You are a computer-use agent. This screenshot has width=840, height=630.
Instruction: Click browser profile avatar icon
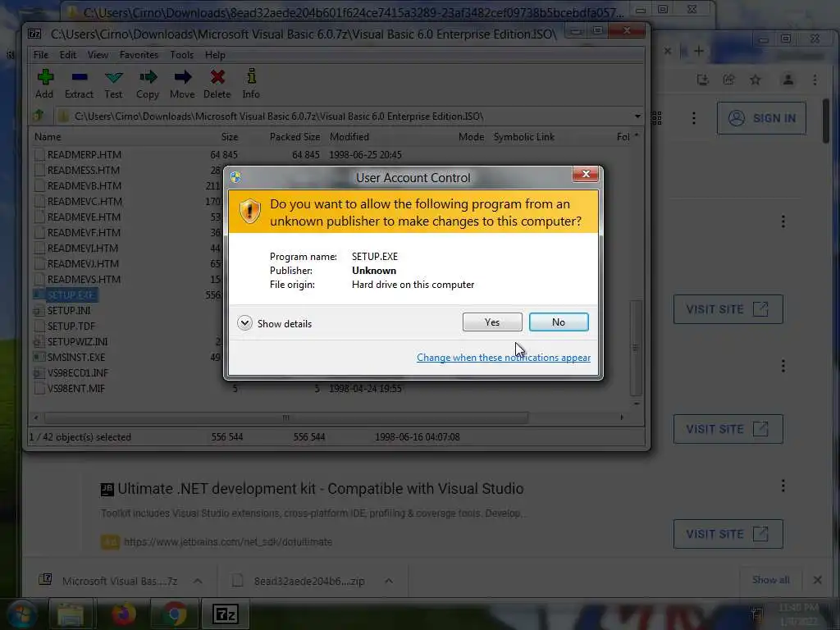tap(788, 80)
